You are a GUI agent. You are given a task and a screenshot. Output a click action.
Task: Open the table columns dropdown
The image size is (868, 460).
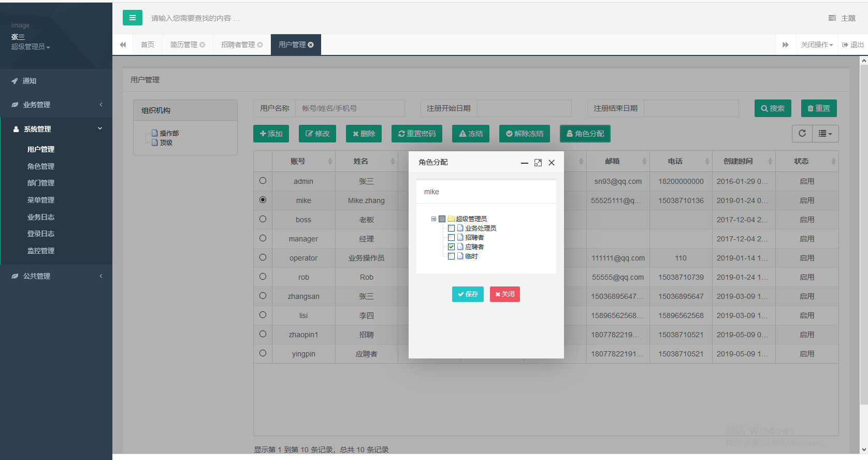tap(825, 133)
